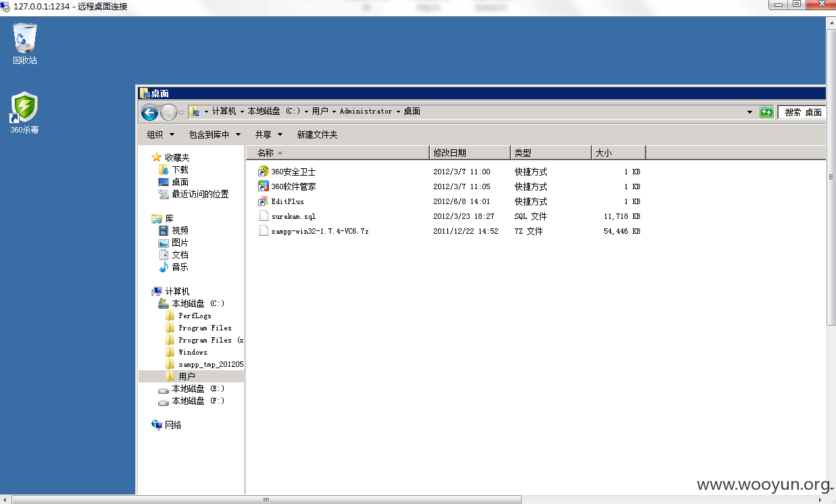This screenshot has width=836, height=504.
Task: Click the 计算机 computer icon in tree
Action: (x=157, y=291)
